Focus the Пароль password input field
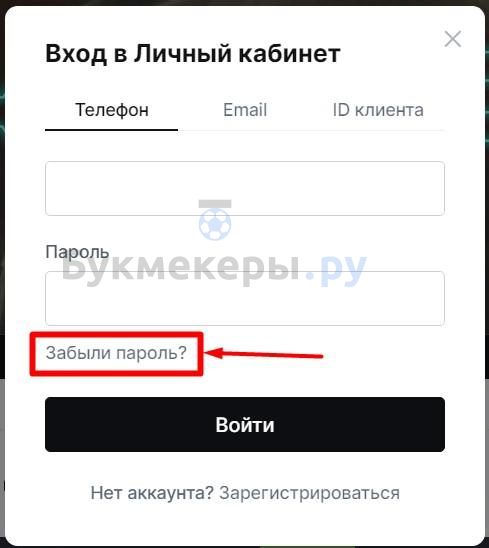 point(245,298)
